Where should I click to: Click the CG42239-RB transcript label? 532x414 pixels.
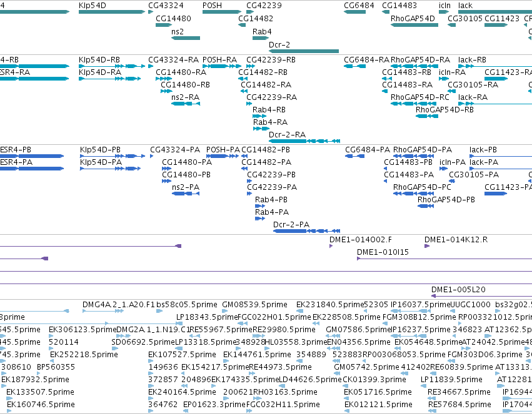pyautogui.click(x=271, y=59)
